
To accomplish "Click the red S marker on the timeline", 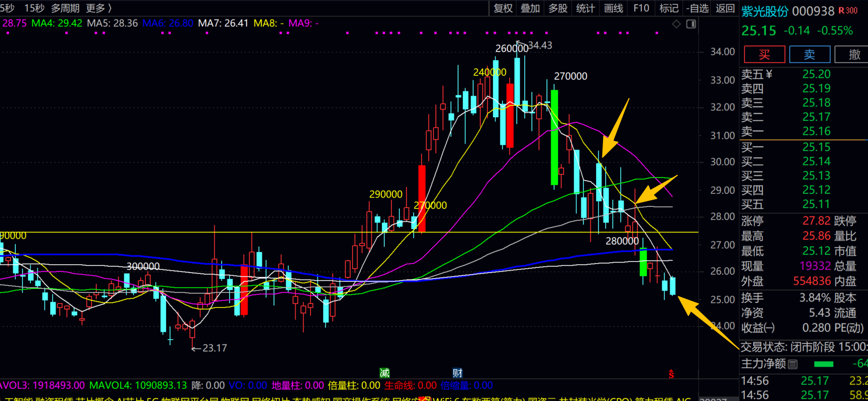I will (x=671, y=374).
